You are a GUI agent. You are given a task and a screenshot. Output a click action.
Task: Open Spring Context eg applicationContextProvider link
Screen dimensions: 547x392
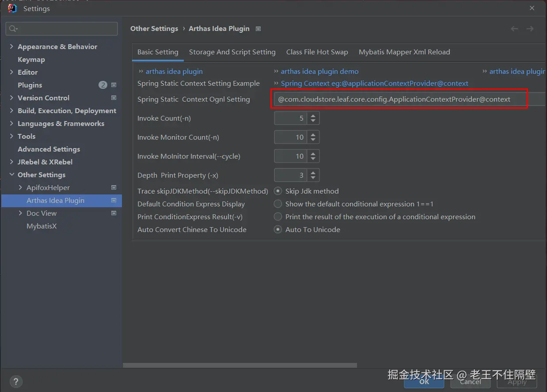pos(375,83)
